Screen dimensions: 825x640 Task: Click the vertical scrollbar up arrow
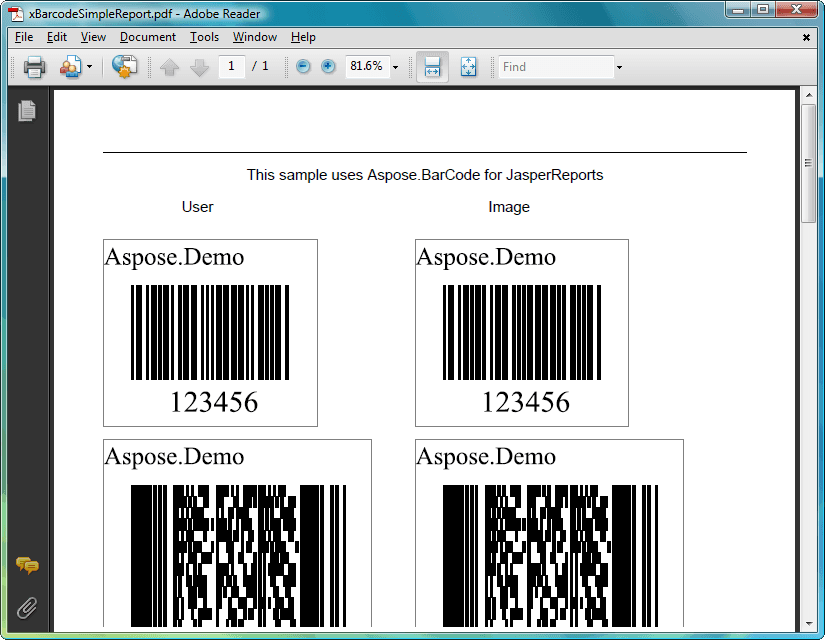coord(809,95)
